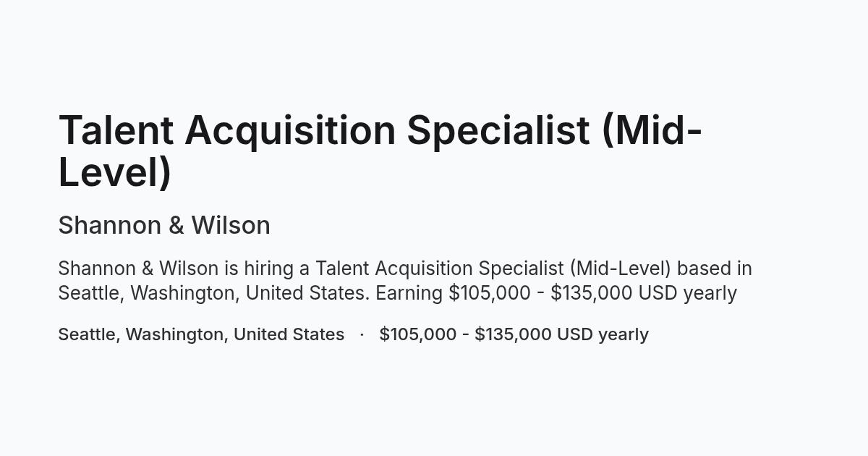Click the dot separator between location and salary
The image size is (868, 456).
tap(362, 334)
